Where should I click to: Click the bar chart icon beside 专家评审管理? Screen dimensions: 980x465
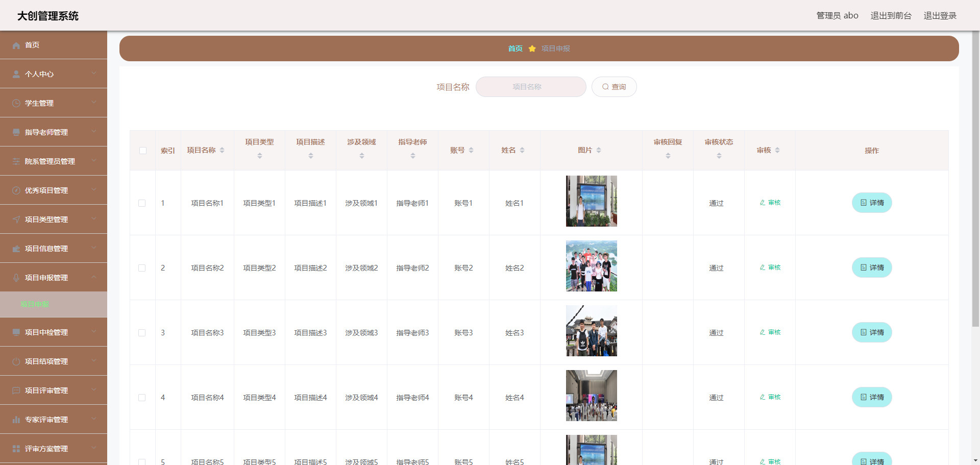16,420
